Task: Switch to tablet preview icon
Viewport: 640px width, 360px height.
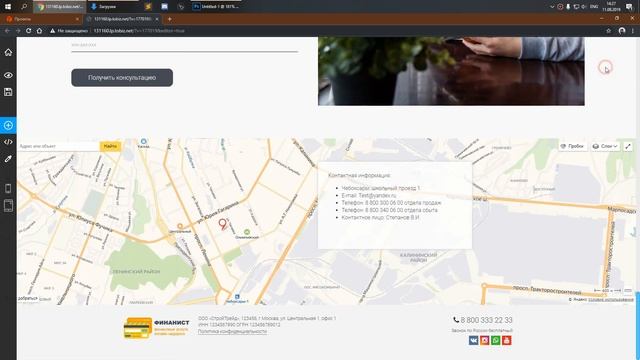Action: pyautogui.click(x=8, y=205)
